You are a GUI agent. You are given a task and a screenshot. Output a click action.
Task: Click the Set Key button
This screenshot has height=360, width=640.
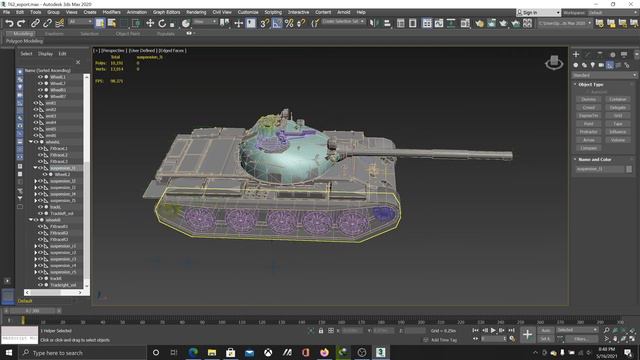point(545,339)
